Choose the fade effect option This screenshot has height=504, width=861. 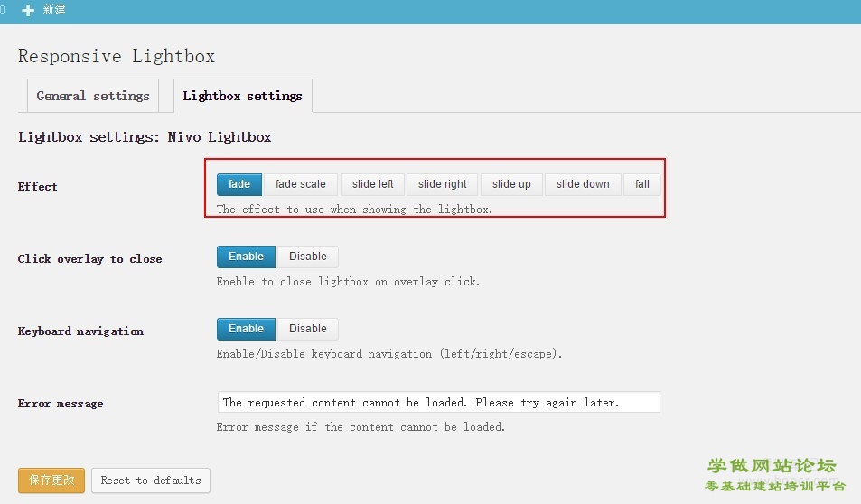[239, 184]
